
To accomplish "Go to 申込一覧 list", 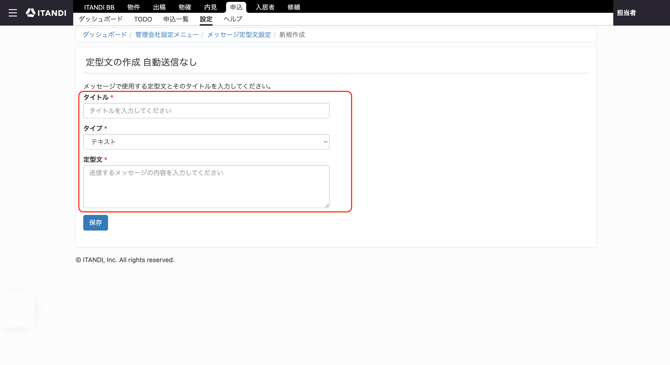I will click(176, 19).
